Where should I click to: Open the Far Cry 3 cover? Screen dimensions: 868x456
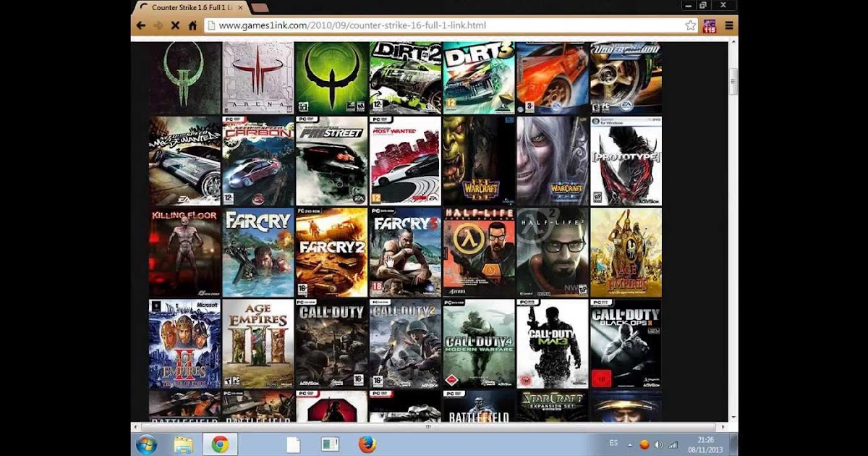(x=405, y=253)
